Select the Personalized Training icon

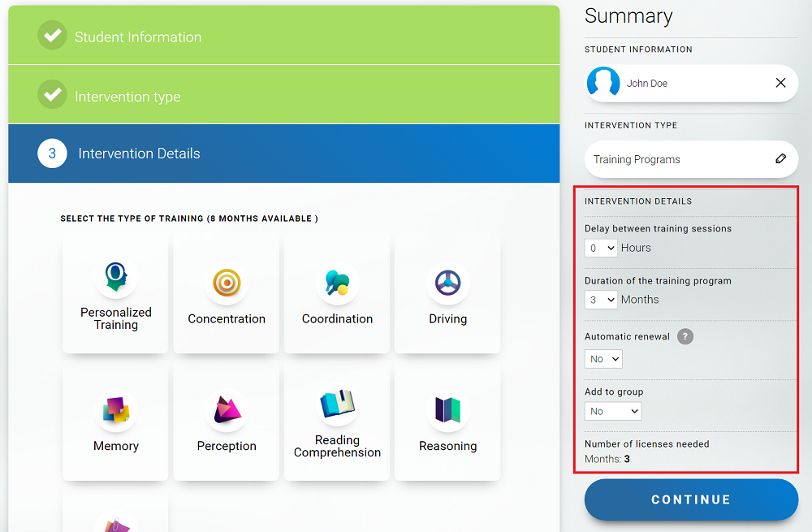[115, 278]
